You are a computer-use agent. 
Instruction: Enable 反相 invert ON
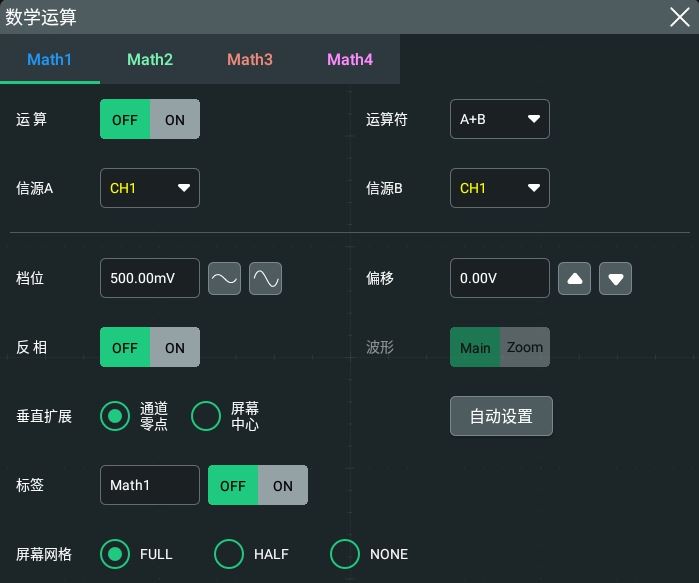(x=175, y=347)
